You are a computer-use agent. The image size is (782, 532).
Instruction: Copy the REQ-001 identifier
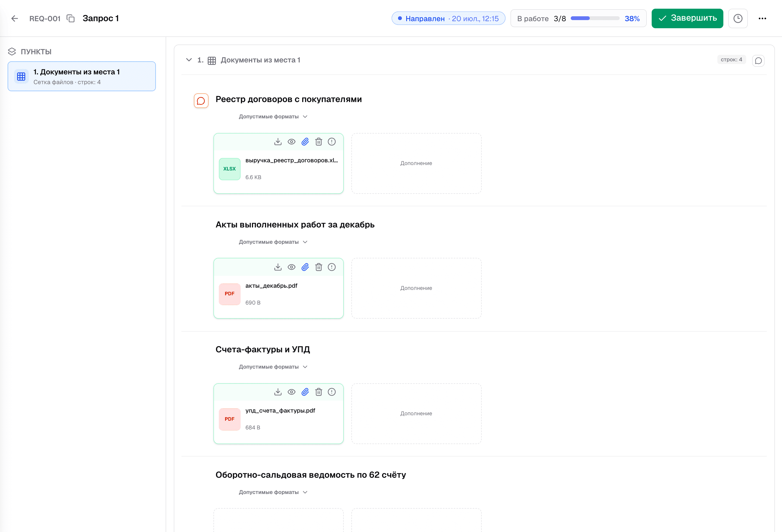point(70,18)
